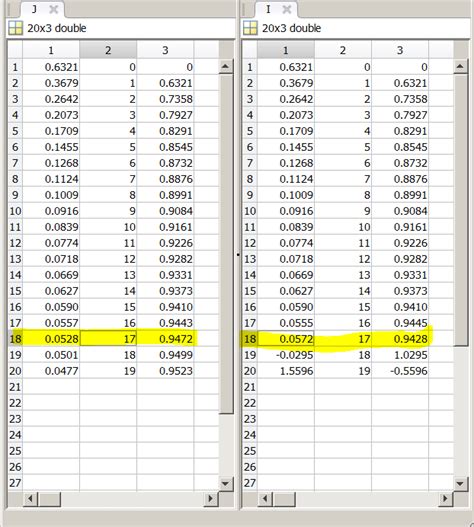Select column 1 header in J panel
The image size is (474, 527).
point(51,50)
